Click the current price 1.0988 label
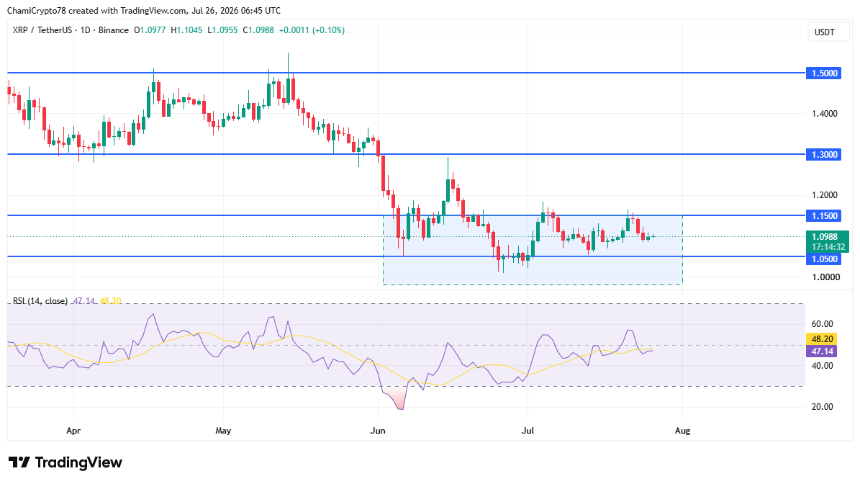860x484 pixels. pyautogui.click(x=827, y=237)
